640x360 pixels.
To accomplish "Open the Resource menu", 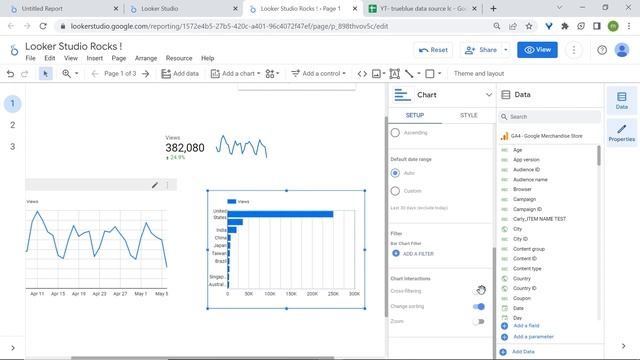I will pyautogui.click(x=179, y=58).
